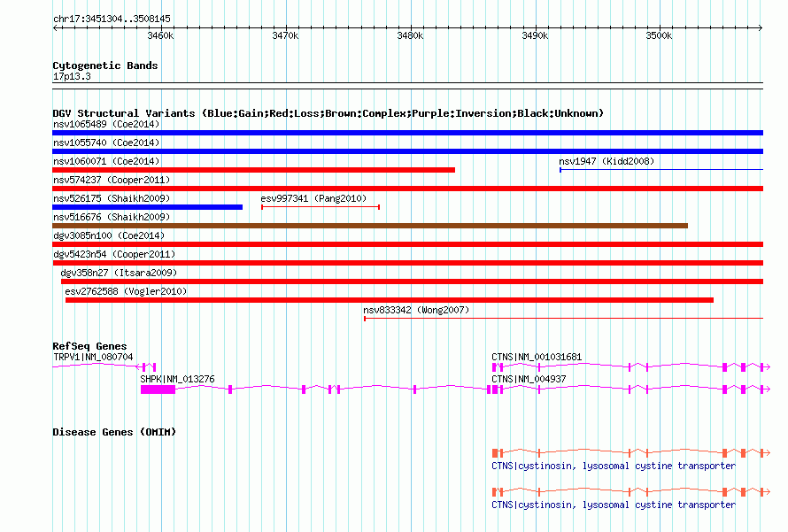Viewport: 788px width, 532px height.
Task: Click the 3490k ruler marker
Action: (x=535, y=35)
